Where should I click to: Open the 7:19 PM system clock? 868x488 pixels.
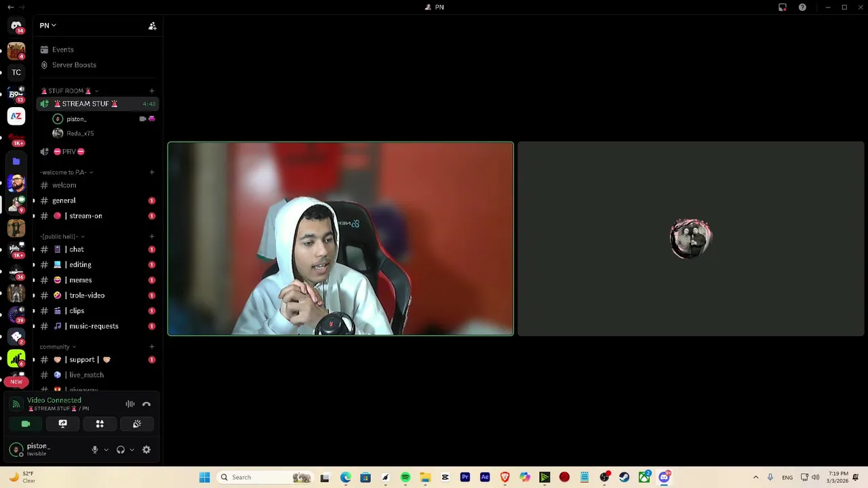[x=838, y=478]
